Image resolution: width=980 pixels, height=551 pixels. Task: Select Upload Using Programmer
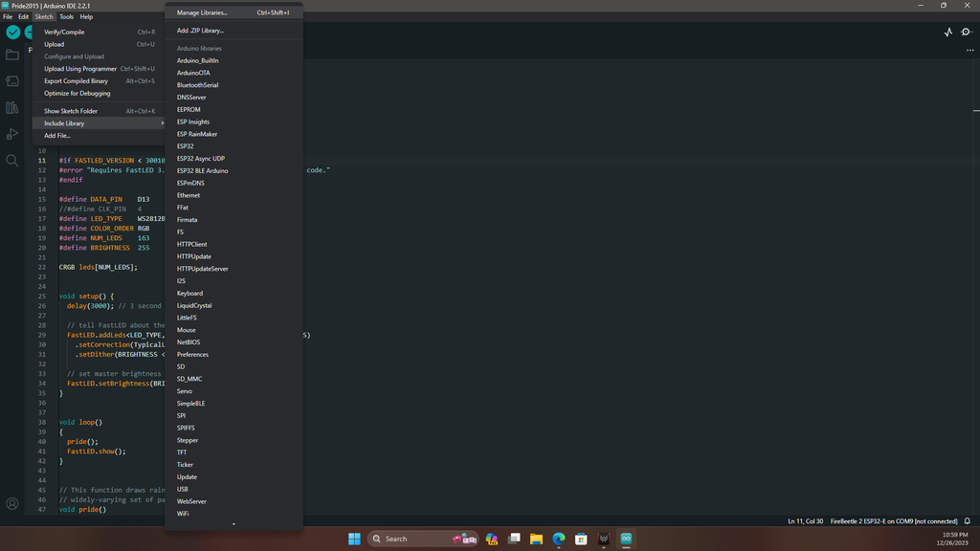pyautogui.click(x=100, y=69)
